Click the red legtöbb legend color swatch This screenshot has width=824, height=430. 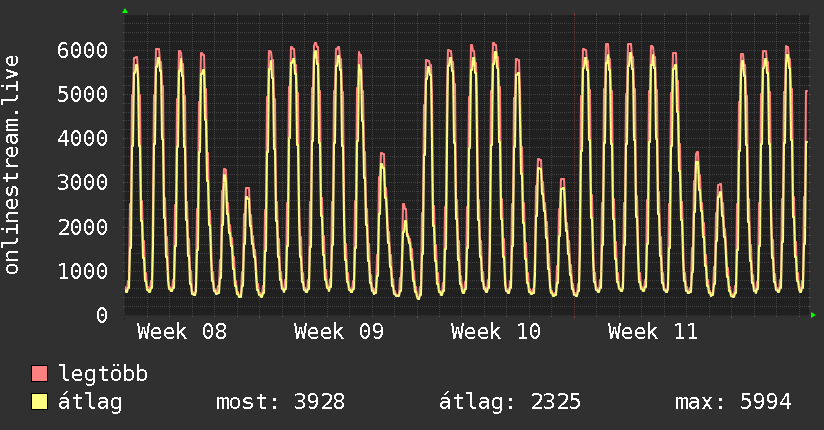tap(40, 375)
